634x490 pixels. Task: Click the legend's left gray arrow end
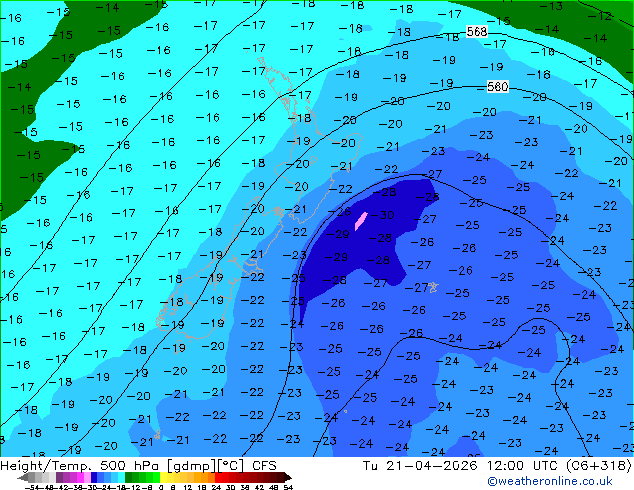(x=23, y=477)
